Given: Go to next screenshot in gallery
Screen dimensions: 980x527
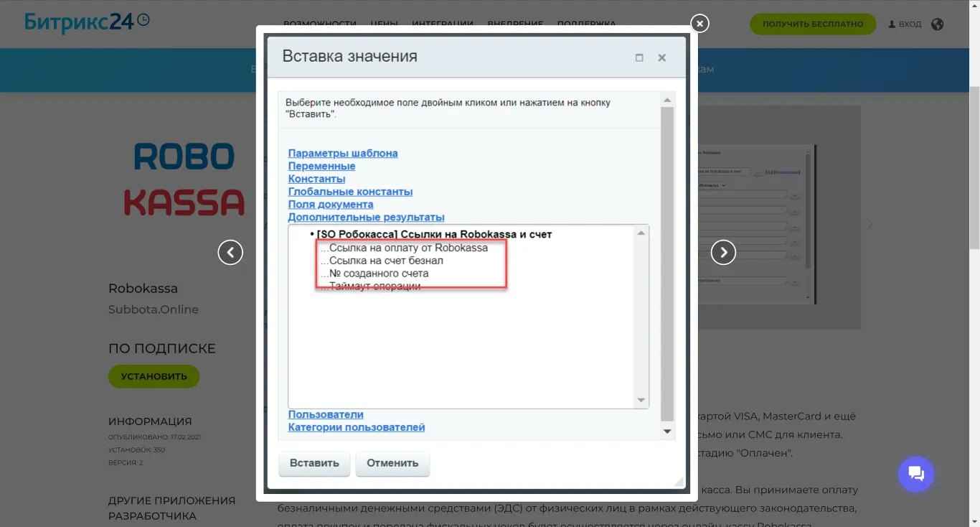Looking at the screenshot, I should (723, 252).
